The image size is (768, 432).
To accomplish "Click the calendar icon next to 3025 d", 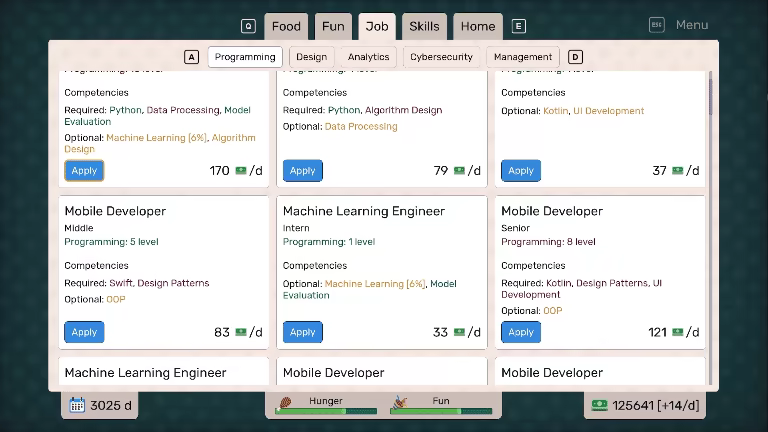I will [77, 405].
